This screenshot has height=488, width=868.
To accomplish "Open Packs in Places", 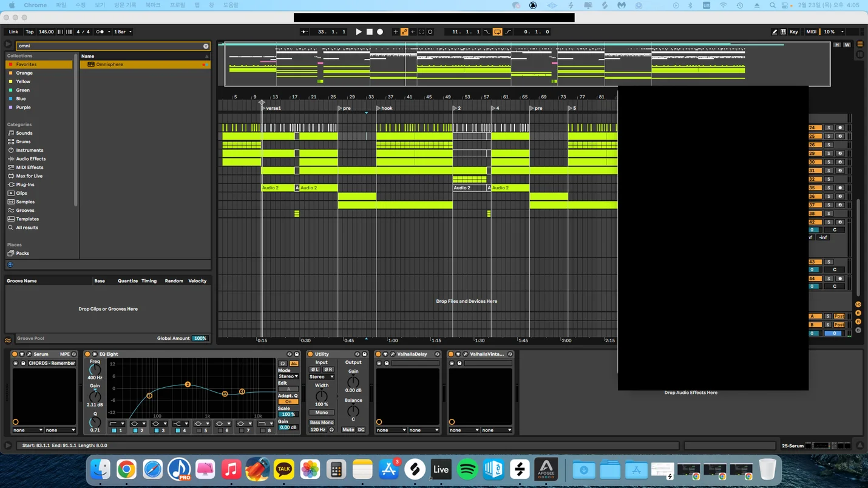I will click(22, 253).
